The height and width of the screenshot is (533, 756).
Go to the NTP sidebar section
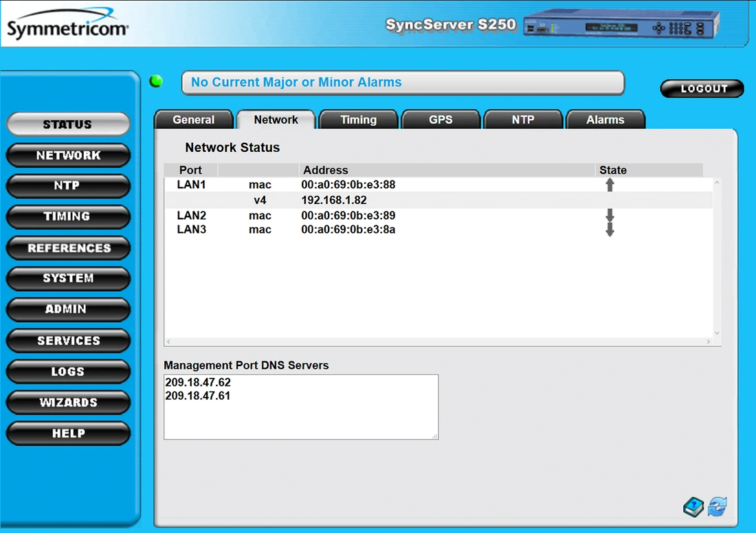click(x=68, y=186)
